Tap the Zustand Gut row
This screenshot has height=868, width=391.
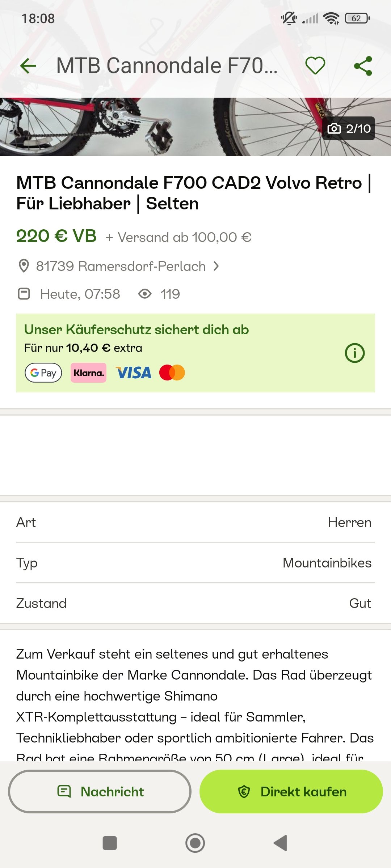coord(195,603)
